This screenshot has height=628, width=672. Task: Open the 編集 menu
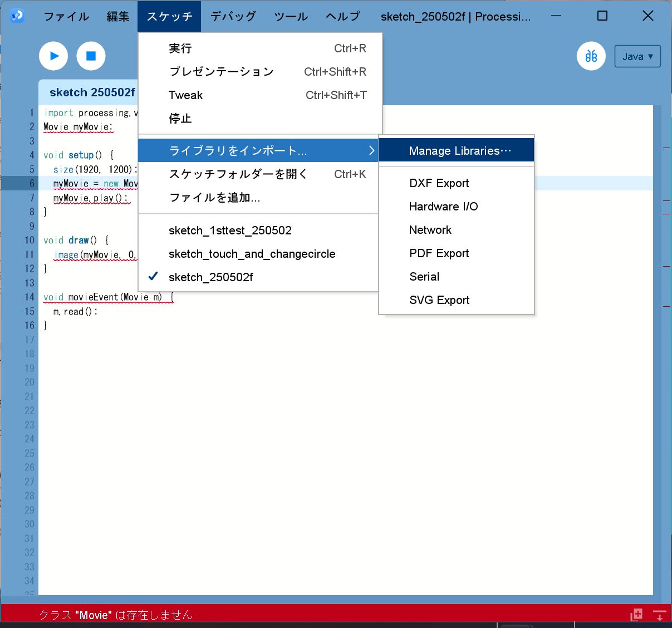(x=118, y=16)
